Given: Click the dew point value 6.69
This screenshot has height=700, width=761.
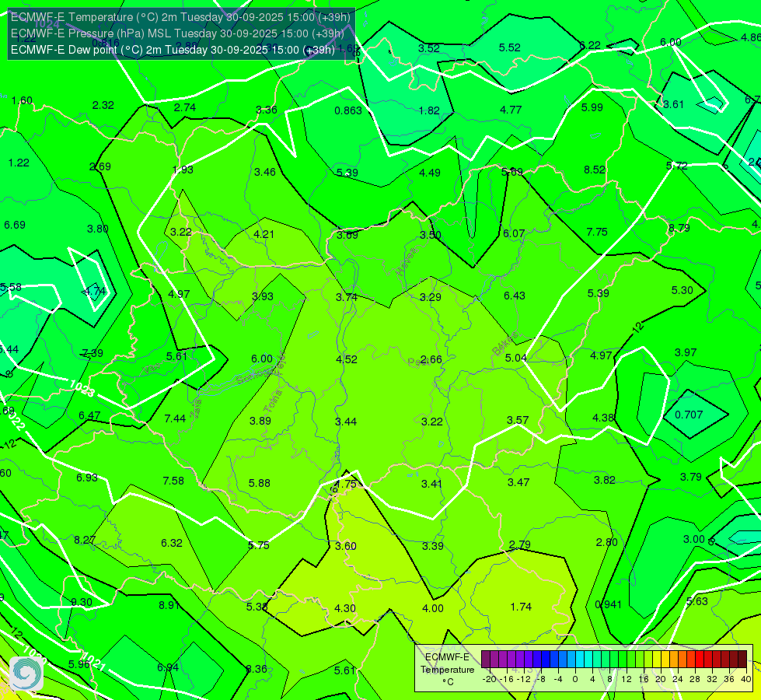Looking at the screenshot, I should point(15,225).
